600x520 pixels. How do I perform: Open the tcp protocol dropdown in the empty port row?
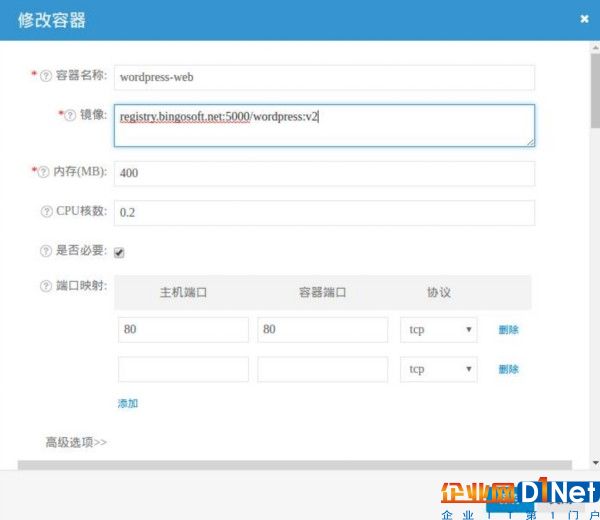[x=439, y=369]
